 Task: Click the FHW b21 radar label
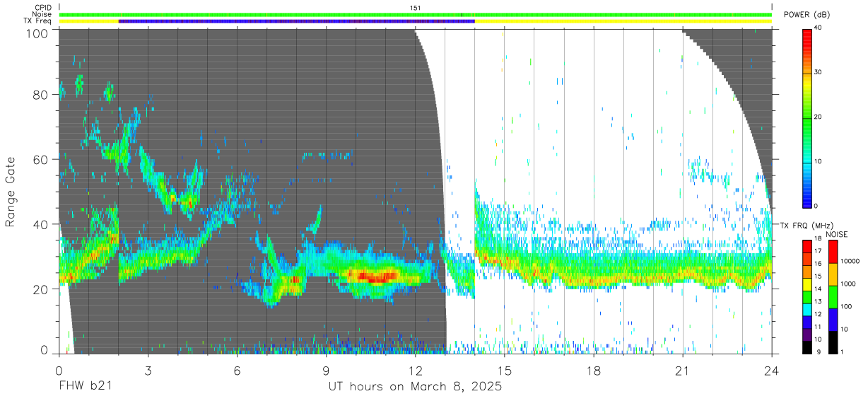coord(86,387)
